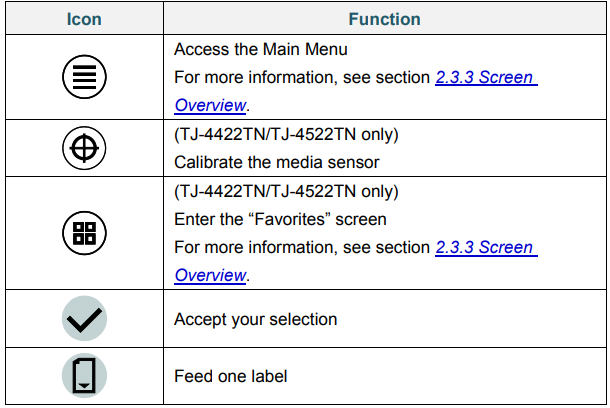Click the Favorites four-square grid icon
Image resolution: width=610 pixels, height=408 pixels.
pos(84,233)
